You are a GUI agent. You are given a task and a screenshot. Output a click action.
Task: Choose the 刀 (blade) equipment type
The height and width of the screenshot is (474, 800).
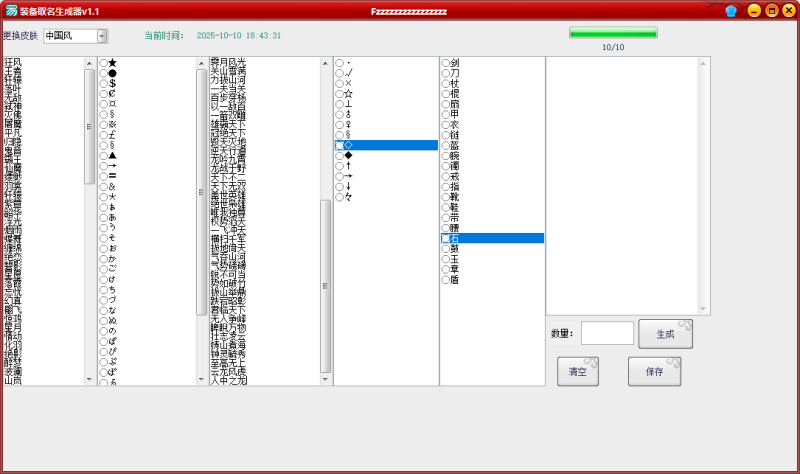click(x=446, y=73)
